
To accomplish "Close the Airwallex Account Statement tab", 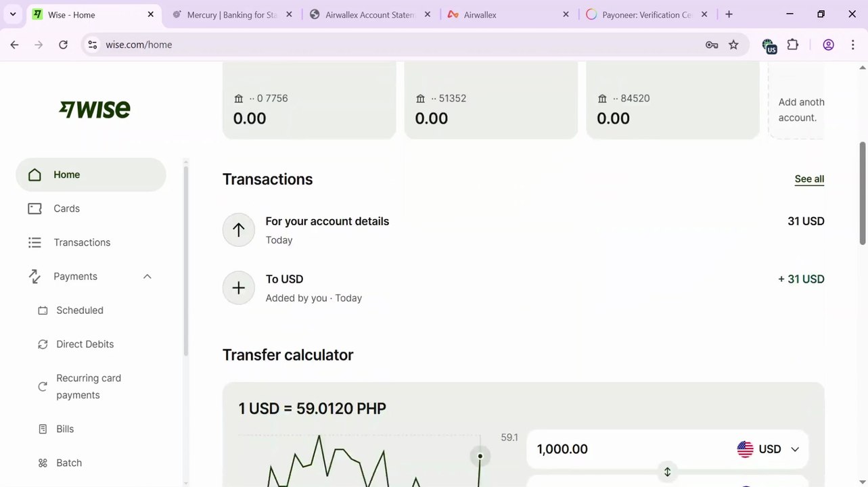I will tap(427, 14).
